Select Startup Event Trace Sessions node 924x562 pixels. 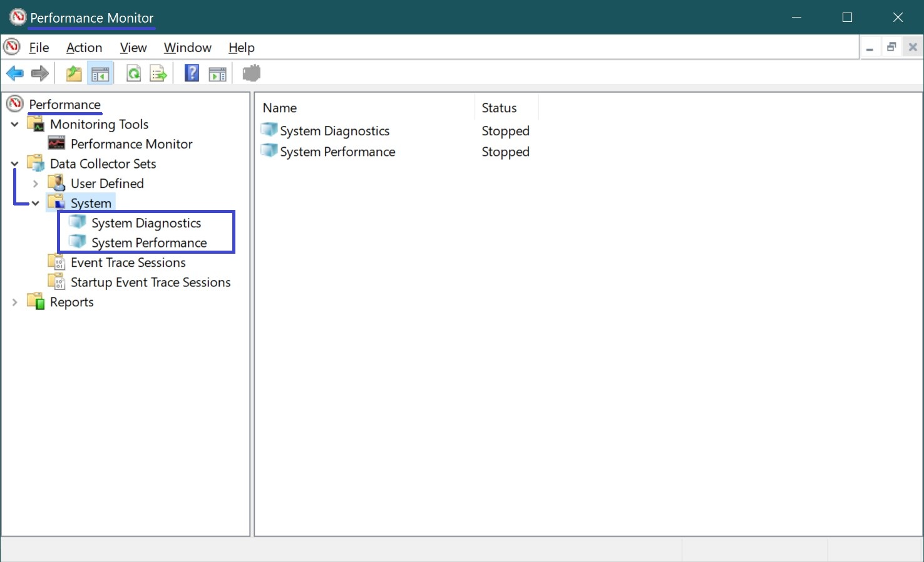coord(151,283)
